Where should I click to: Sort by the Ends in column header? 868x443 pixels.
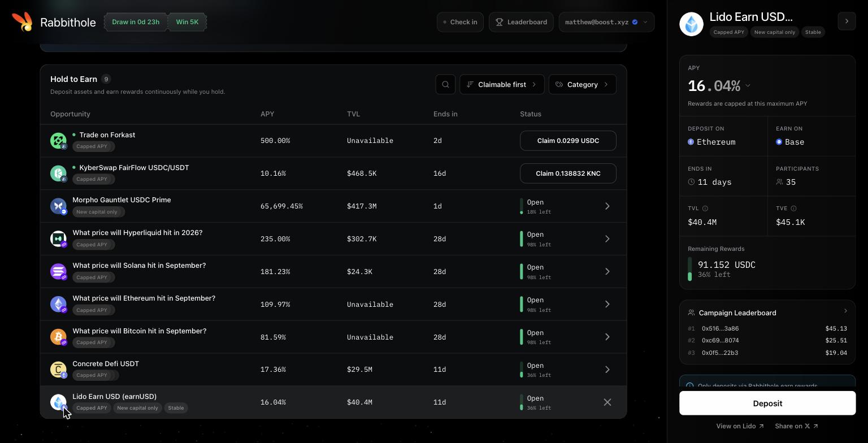(445, 114)
